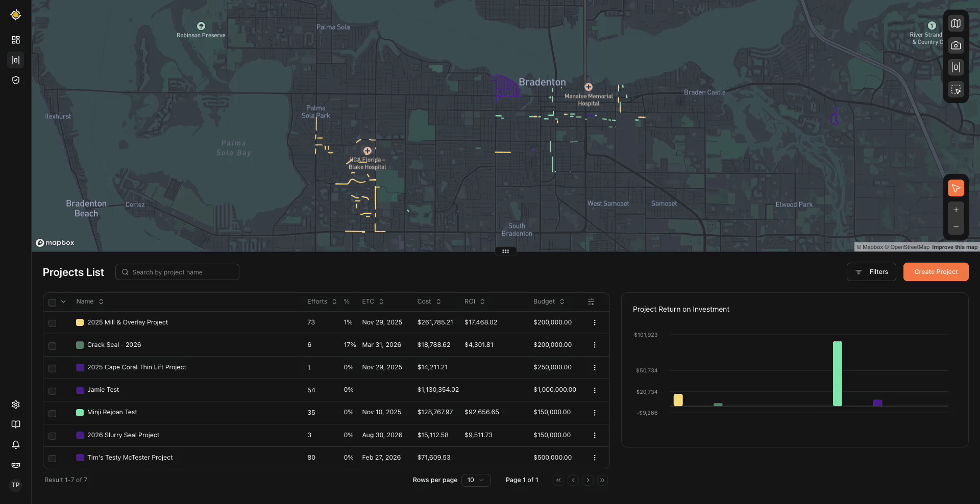Zoom out on the map

pos(955,227)
